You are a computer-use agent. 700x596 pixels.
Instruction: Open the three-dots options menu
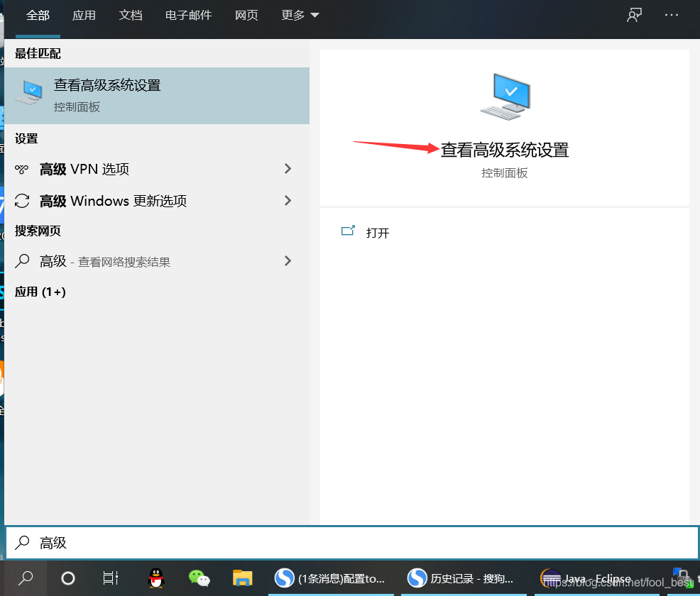671,15
